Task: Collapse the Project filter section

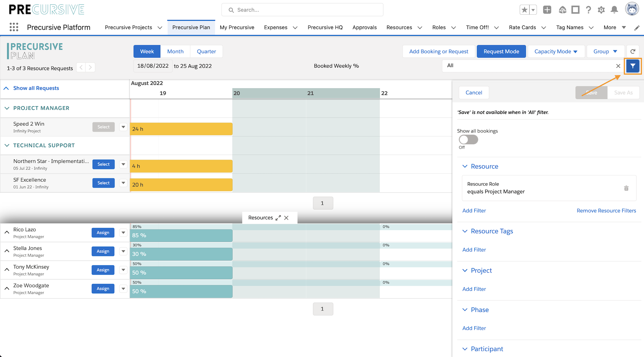Action: point(465,271)
